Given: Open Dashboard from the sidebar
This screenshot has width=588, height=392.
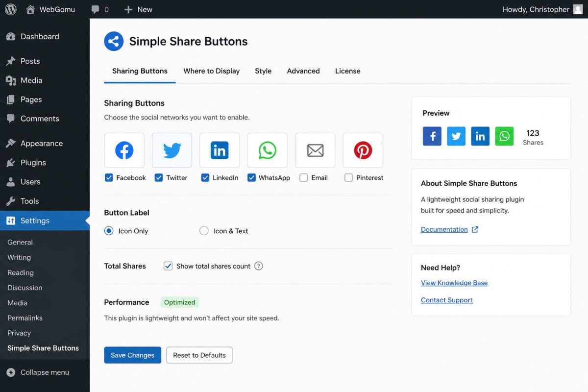Looking at the screenshot, I should [45, 37].
